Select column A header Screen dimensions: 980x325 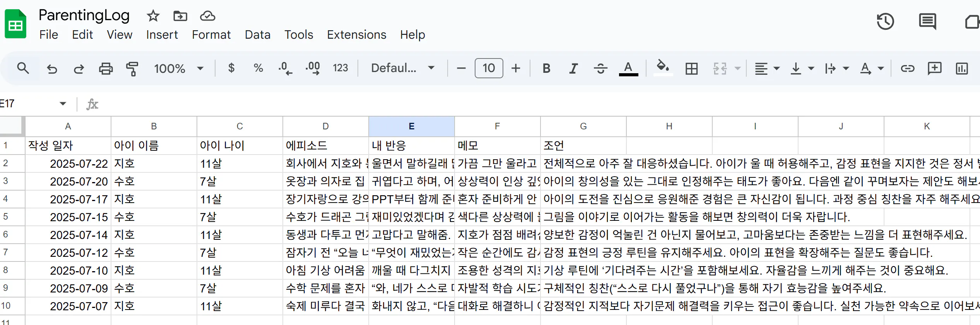tap(68, 126)
